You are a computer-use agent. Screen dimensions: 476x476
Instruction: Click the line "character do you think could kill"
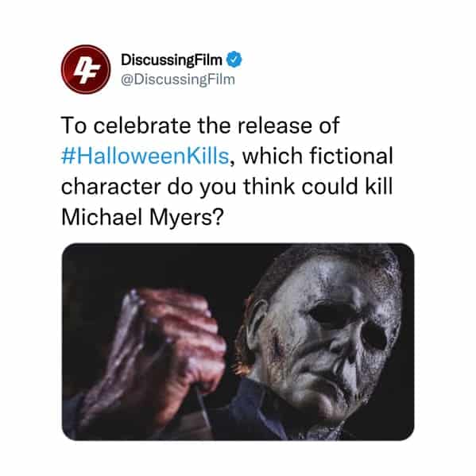(226, 187)
